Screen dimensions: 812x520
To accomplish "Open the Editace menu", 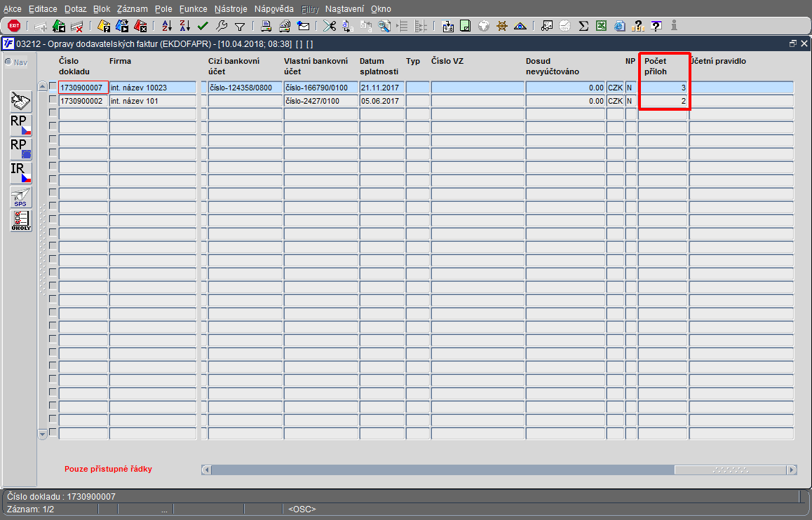I will click(43, 9).
